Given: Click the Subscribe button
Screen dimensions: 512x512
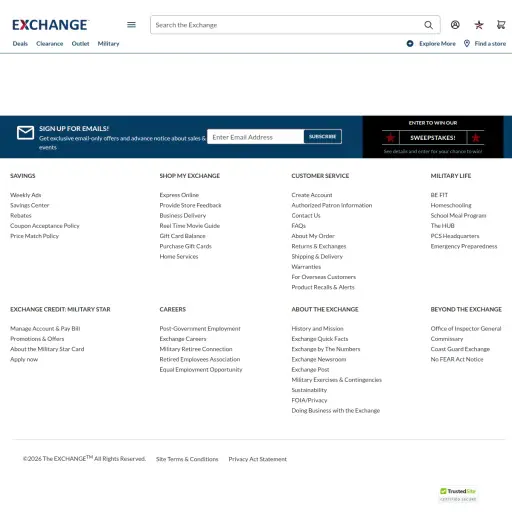Looking at the screenshot, I should coord(323,137).
